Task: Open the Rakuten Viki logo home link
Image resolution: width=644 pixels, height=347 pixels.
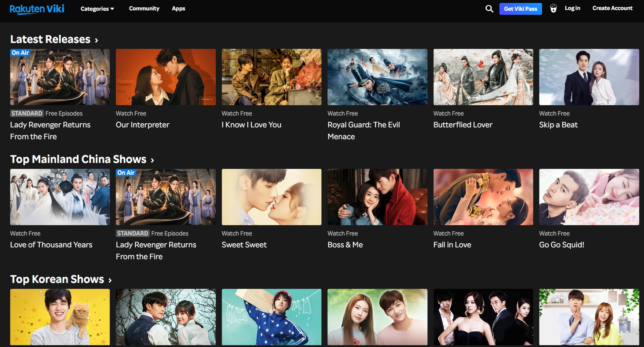Action: pos(37,9)
